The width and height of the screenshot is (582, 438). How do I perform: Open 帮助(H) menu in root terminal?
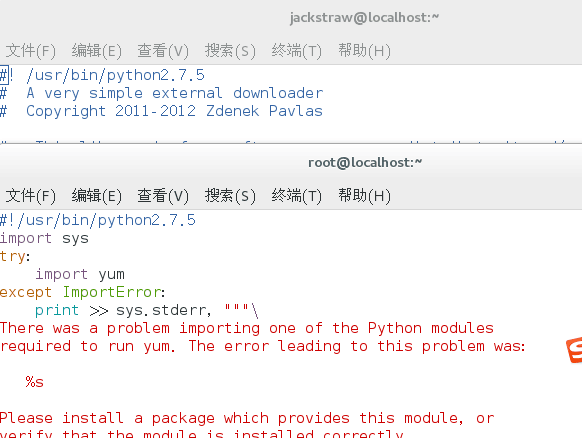point(364,196)
